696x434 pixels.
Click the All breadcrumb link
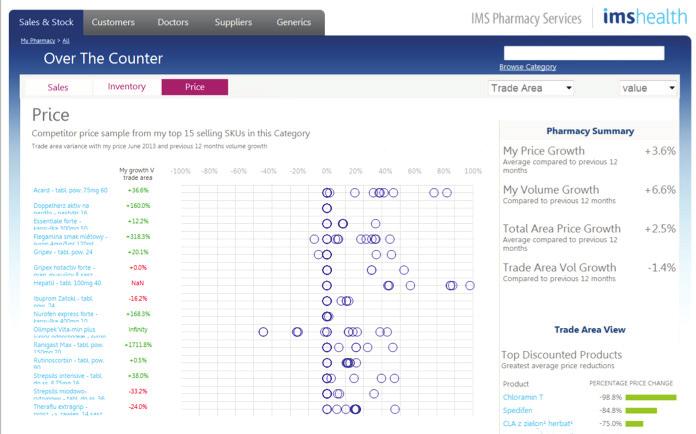click(x=66, y=41)
